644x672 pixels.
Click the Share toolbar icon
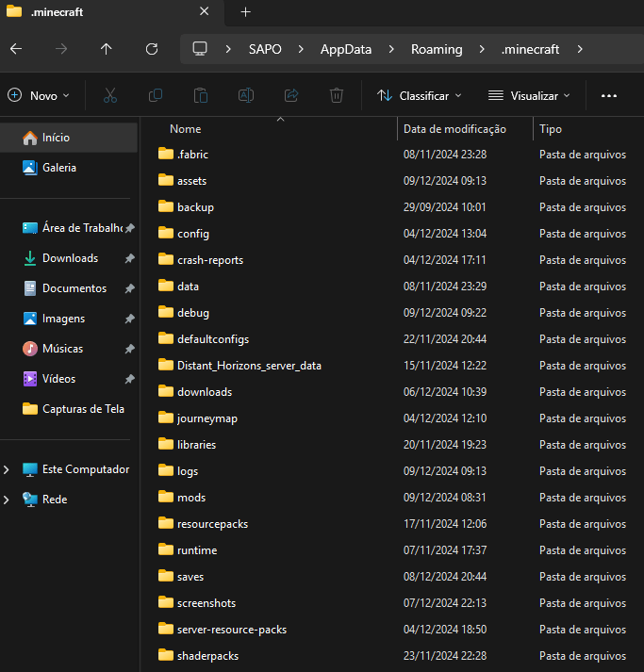(x=291, y=95)
